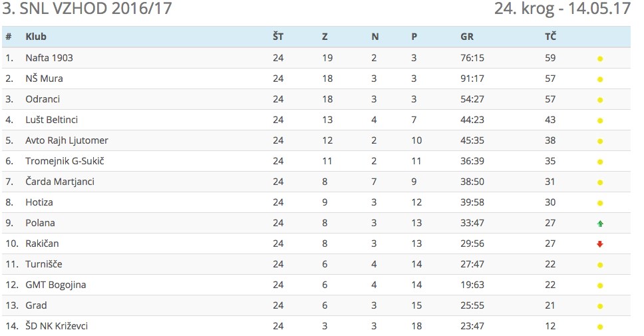The height and width of the screenshot is (336, 644).
Task: Click the GR goal ratio column header
Action: (467, 37)
